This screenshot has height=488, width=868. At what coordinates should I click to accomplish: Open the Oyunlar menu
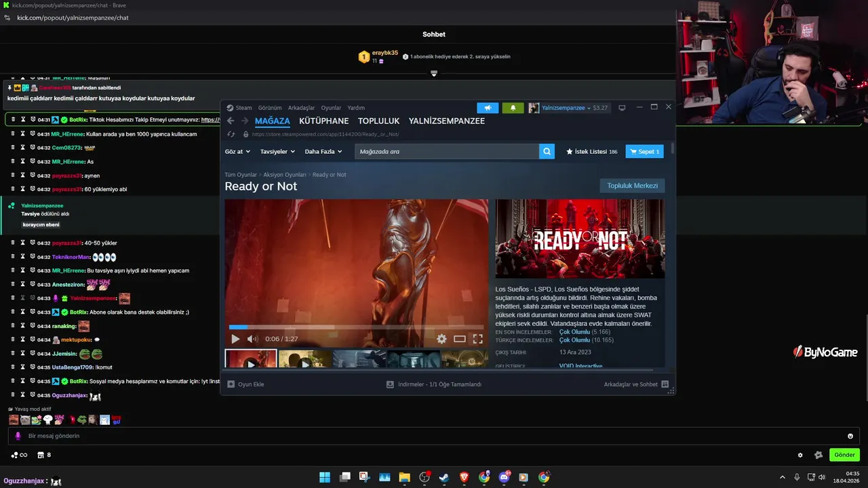point(331,108)
